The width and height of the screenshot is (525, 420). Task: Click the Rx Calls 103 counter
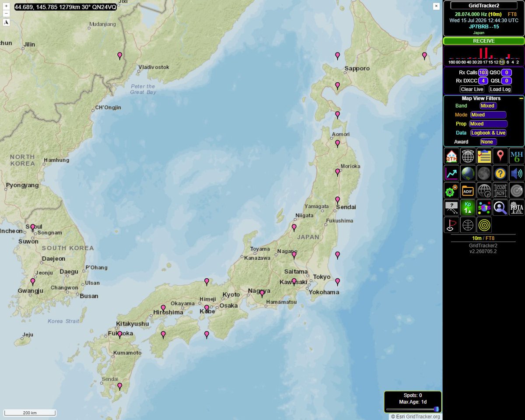click(x=483, y=72)
